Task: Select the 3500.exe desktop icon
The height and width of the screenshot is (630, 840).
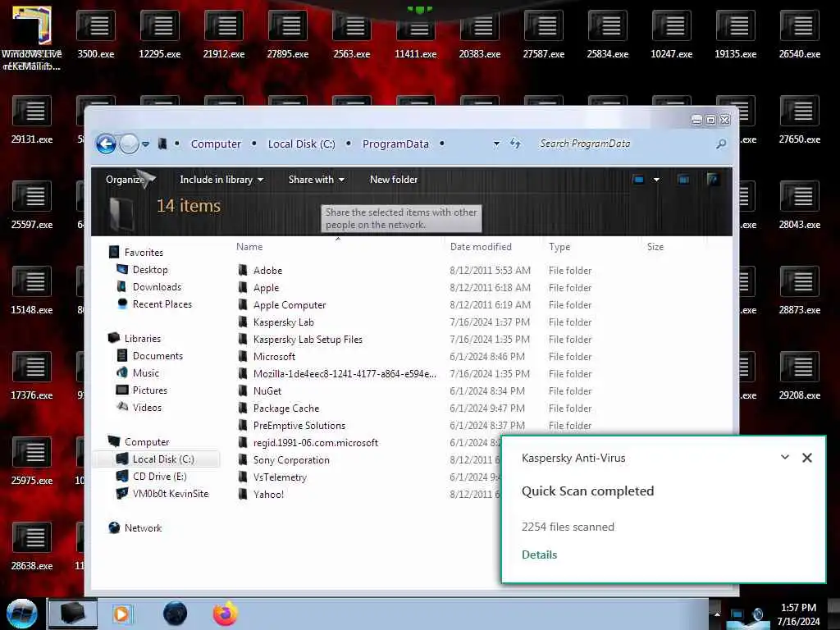Action: 96,34
